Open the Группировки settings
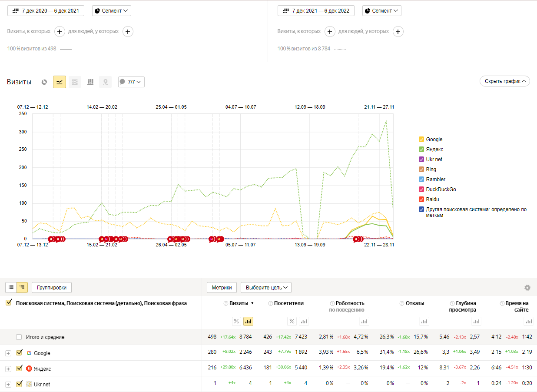Screen dimensions: 537x392 click(52, 287)
